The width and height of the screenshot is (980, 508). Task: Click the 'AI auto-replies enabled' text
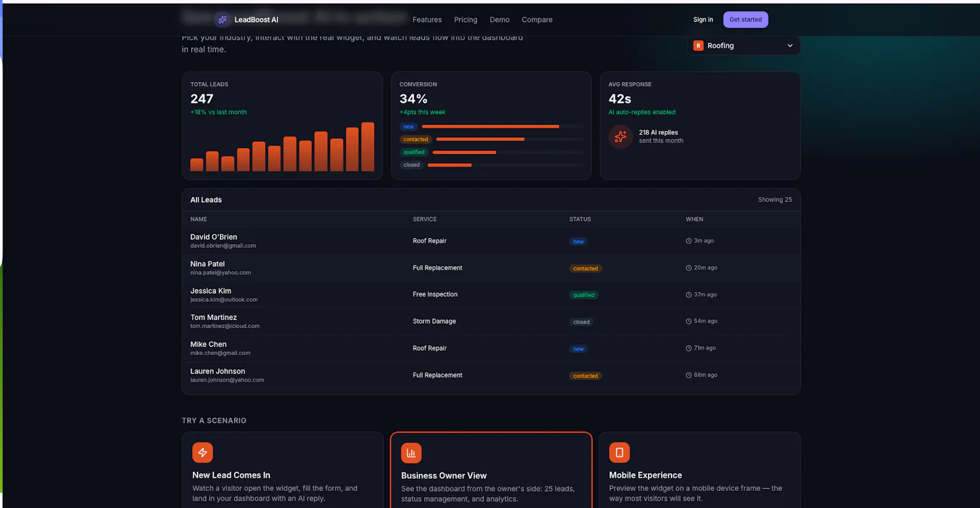point(642,112)
